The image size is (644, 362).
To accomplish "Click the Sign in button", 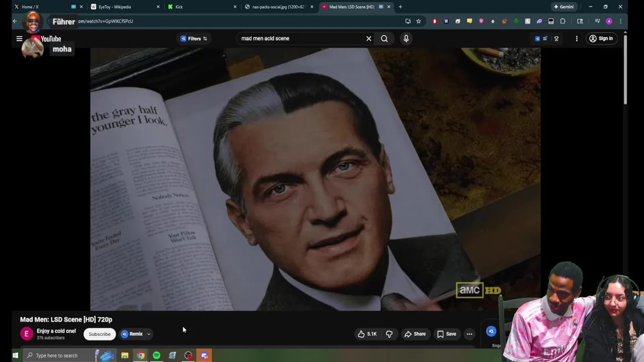I will coord(601,39).
